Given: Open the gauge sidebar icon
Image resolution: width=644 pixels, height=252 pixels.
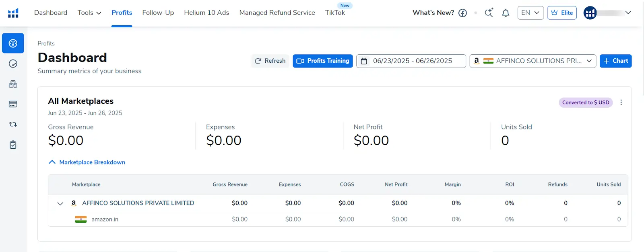Looking at the screenshot, I should (x=13, y=64).
